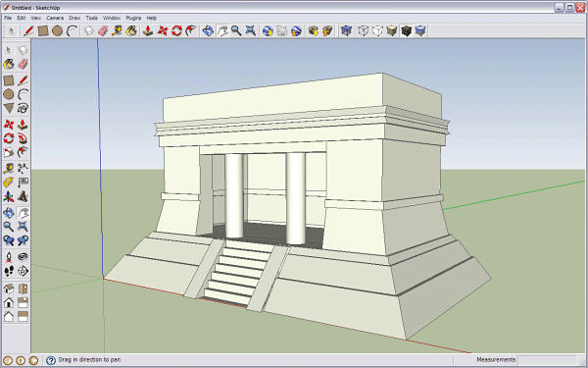Select the Line pencil tool in top toolbar
Image resolution: width=588 pixels, height=368 pixels.
[28, 30]
